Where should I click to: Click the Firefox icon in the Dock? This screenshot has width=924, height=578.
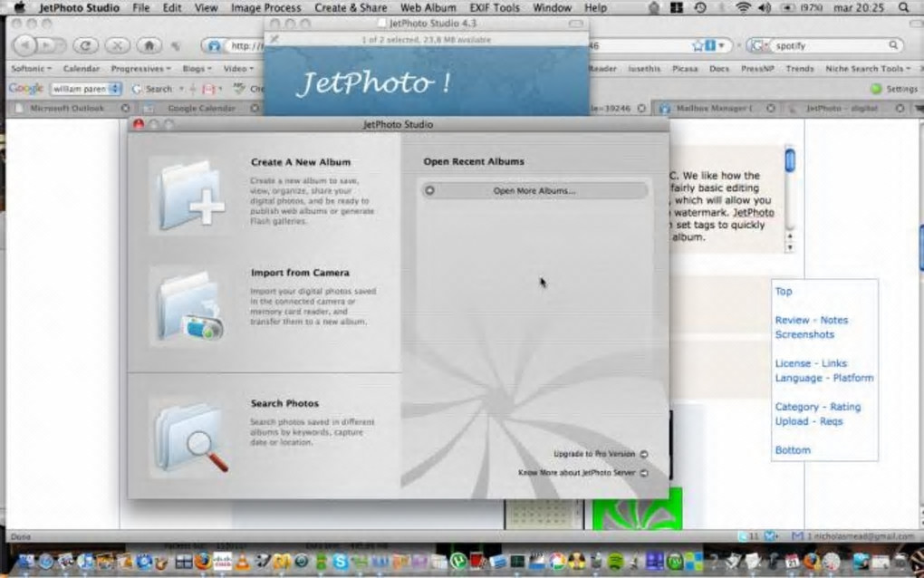pyautogui.click(x=203, y=560)
